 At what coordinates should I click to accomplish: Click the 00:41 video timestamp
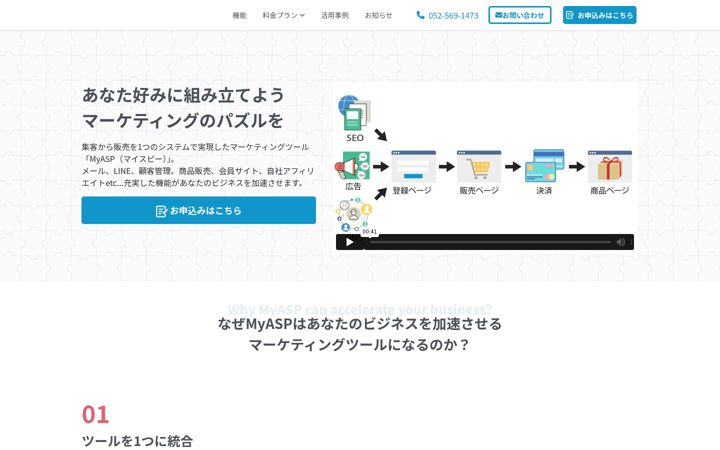[370, 232]
